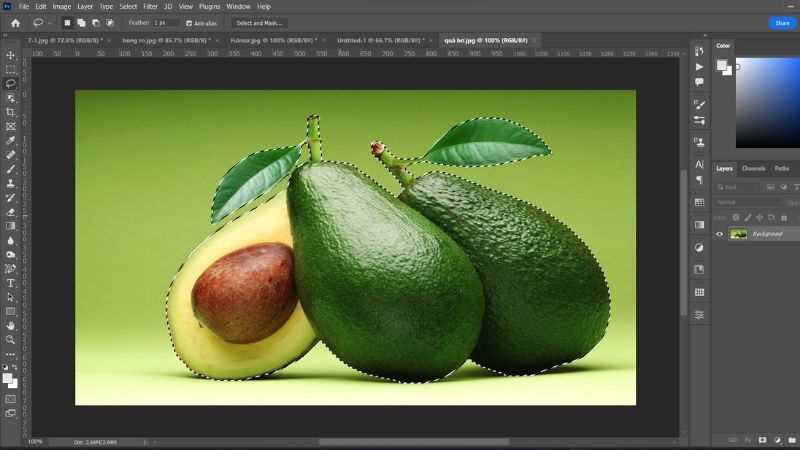
Task: Open the Clone Source panel icon
Action: (699, 142)
